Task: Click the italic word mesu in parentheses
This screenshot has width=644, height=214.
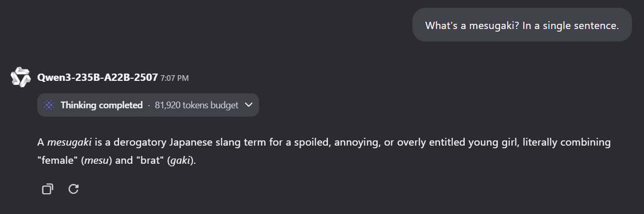Action: [95, 161]
